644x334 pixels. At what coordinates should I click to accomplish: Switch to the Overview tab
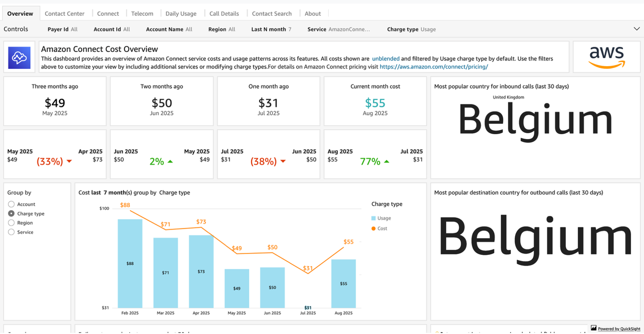(20, 14)
